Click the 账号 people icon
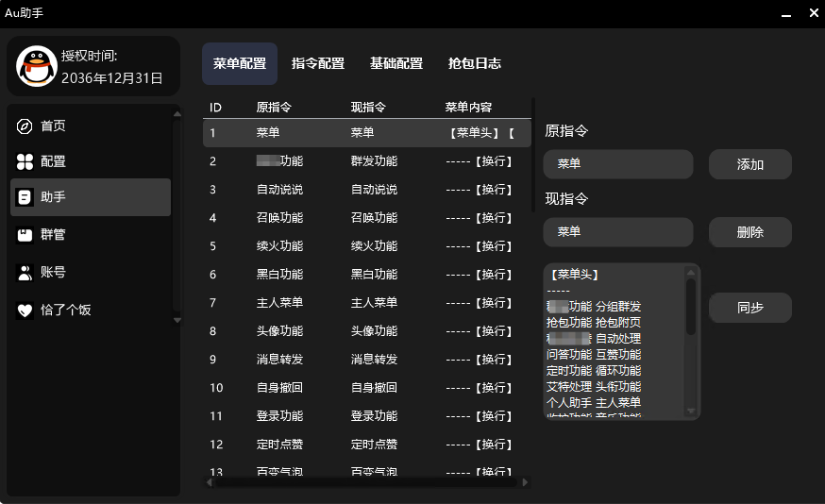This screenshot has width=825, height=504. point(25,273)
